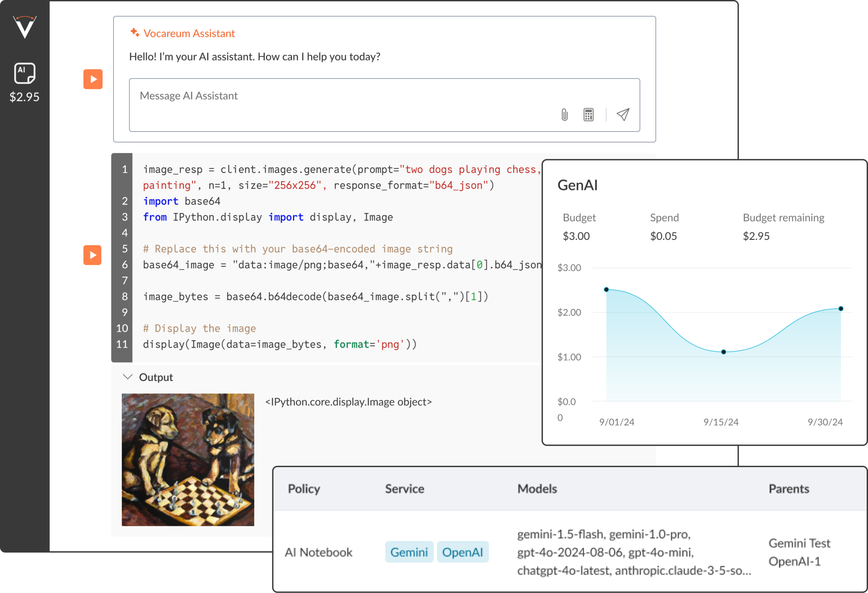
Task: Send message with paper plane icon
Action: pyautogui.click(x=623, y=115)
